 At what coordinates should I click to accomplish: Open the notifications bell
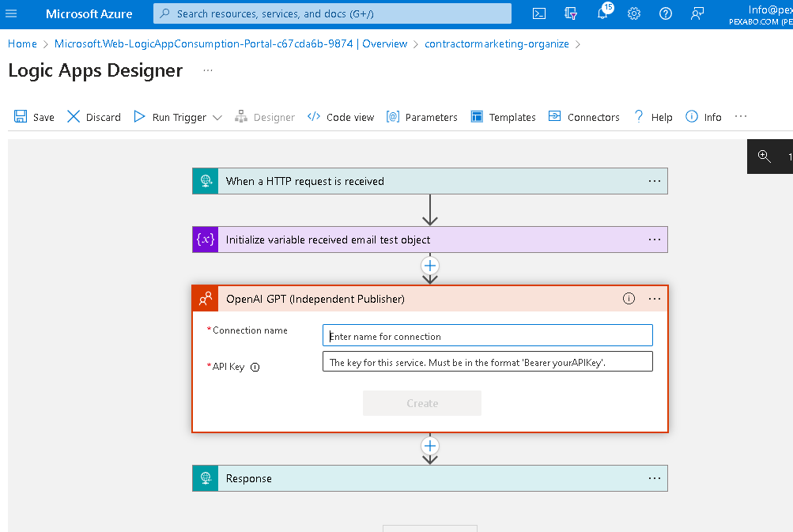point(602,13)
